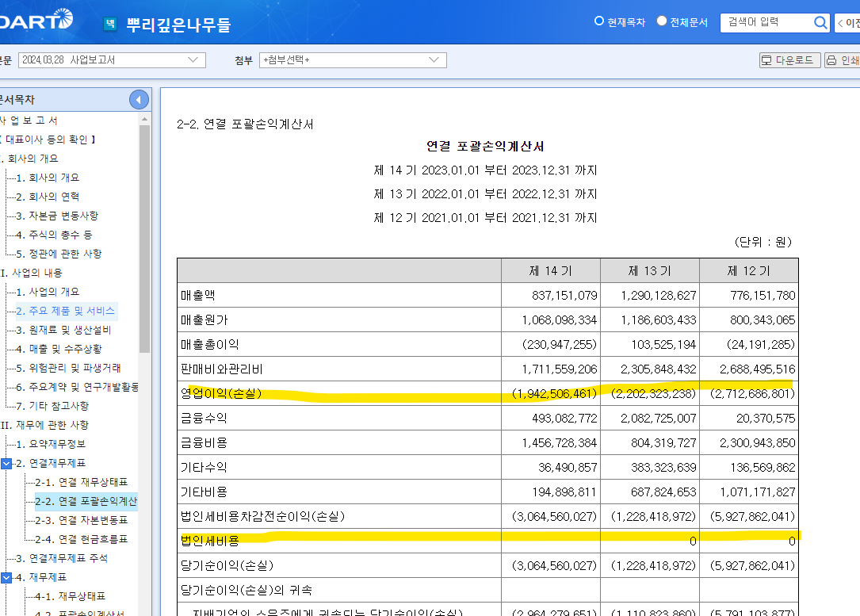Collapse the document outline panel arrow

(139, 99)
